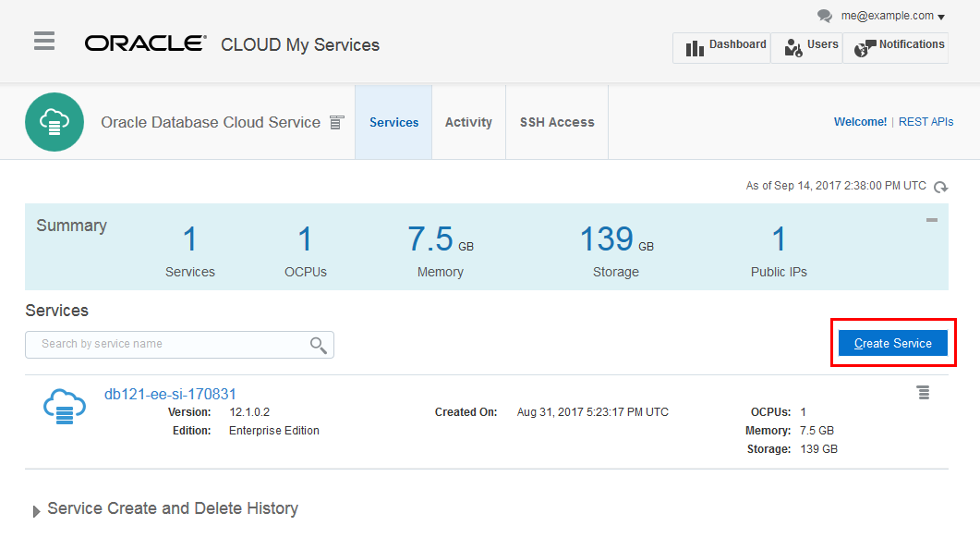Image resolution: width=980 pixels, height=550 pixels.
Task: Open the hamburger navigation menu
Action: click(x=44, y=41)
